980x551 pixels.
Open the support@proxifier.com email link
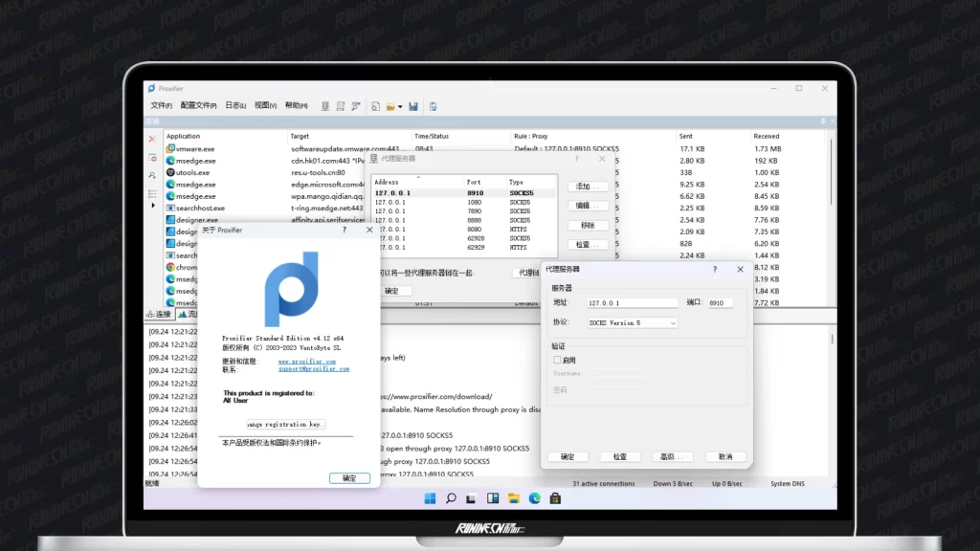click(313, 369)
